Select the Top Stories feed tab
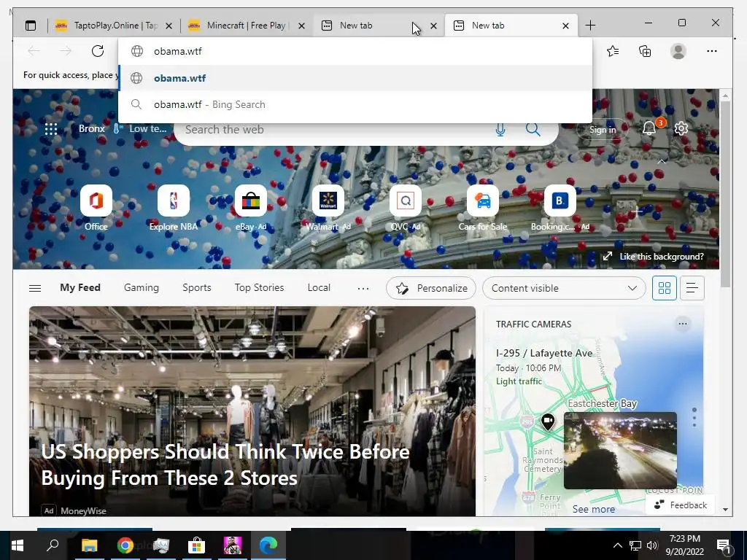 pyautogui.click(x=259, y=287)
